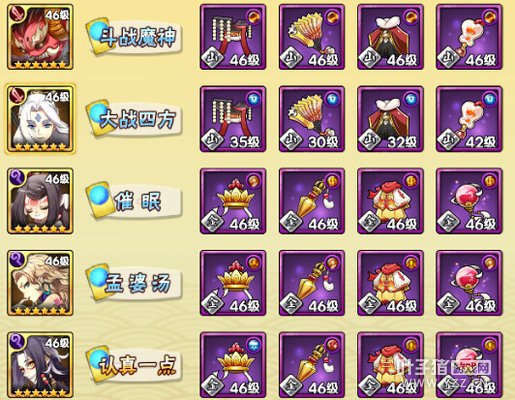Image resolution: width=515 pixels, height=400 pixels.
Task: Select the golden vajra weapon in 孟婆汤 row
Action: pos(312,283)
